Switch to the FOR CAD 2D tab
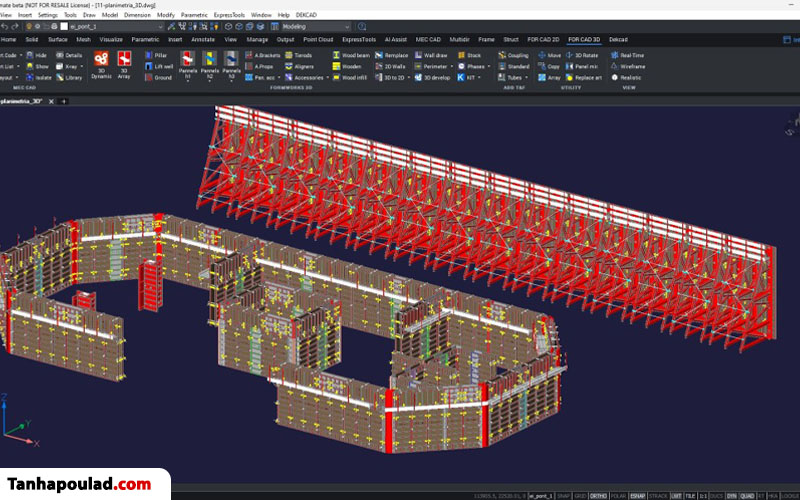The width and height of the screenshot is (800, 500). click(x=544, y=39)
